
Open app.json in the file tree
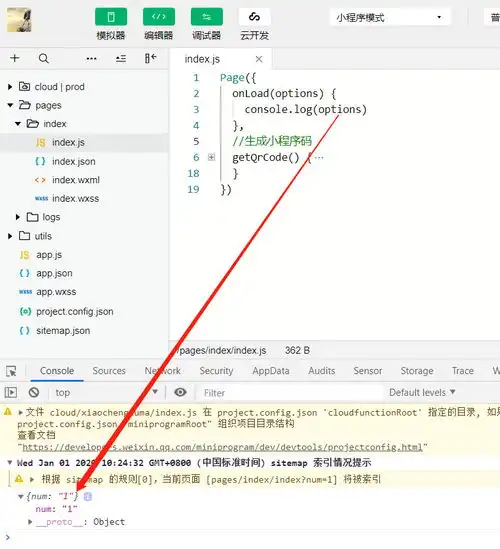[54, 273]
